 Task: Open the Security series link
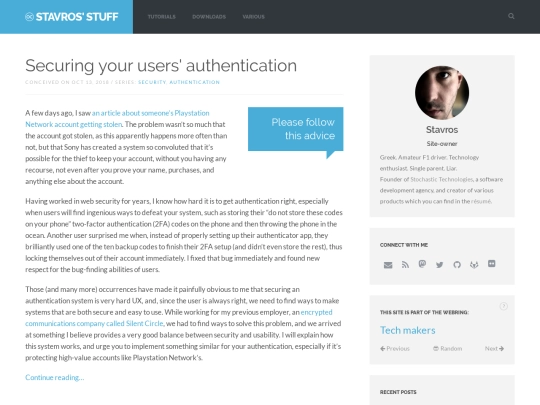coord(152,82)
